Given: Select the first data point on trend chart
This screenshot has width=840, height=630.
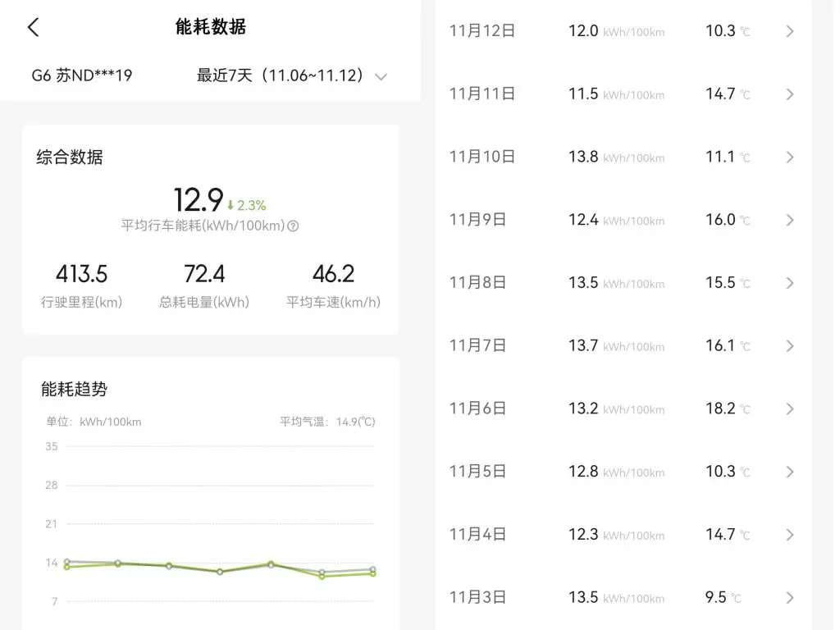Looking at the screenshot, I should click(66, 564).
